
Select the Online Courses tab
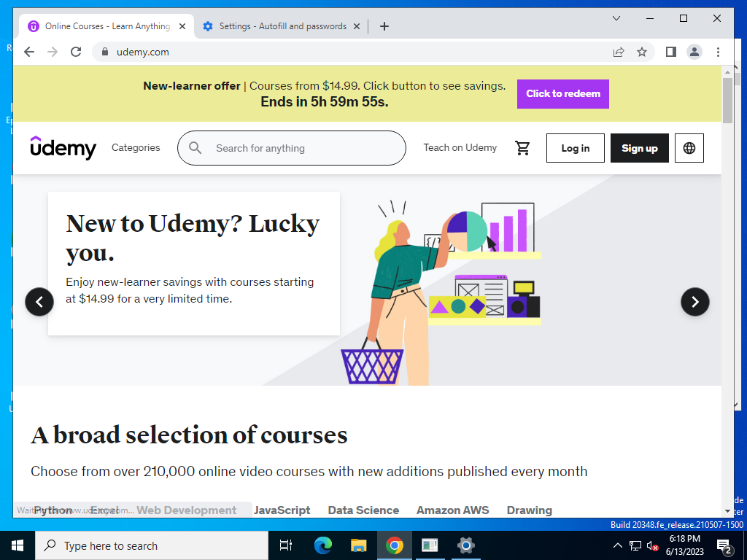click(107, 26)
